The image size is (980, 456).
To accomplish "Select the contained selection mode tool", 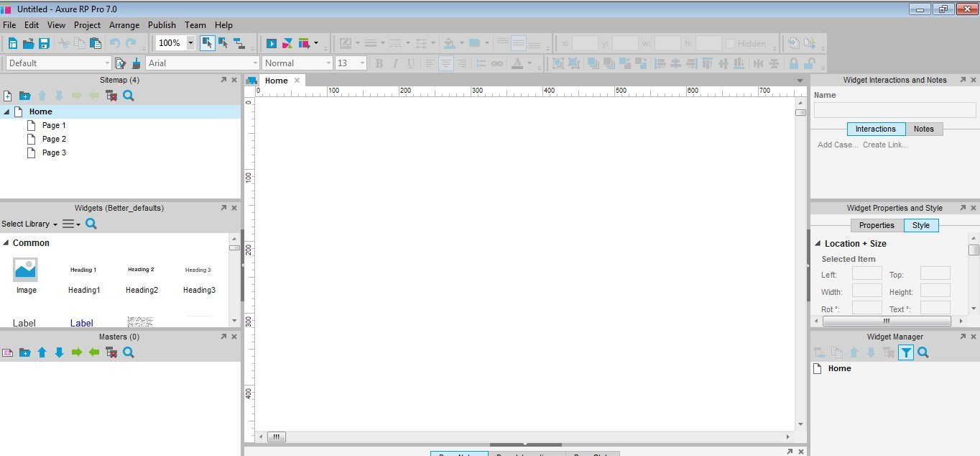I will [x=223, y=43].
